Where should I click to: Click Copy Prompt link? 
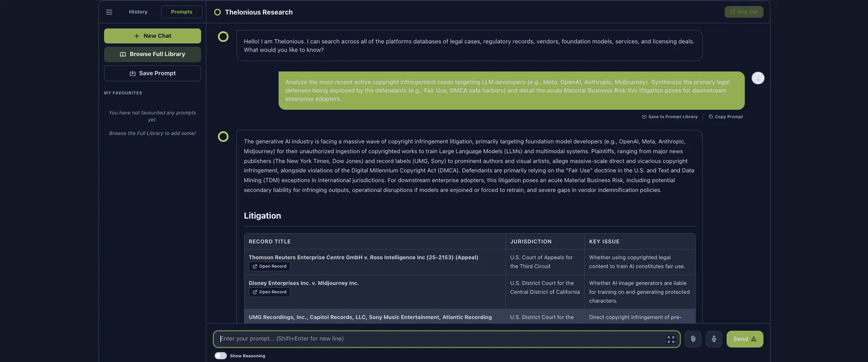coord(726,117)
